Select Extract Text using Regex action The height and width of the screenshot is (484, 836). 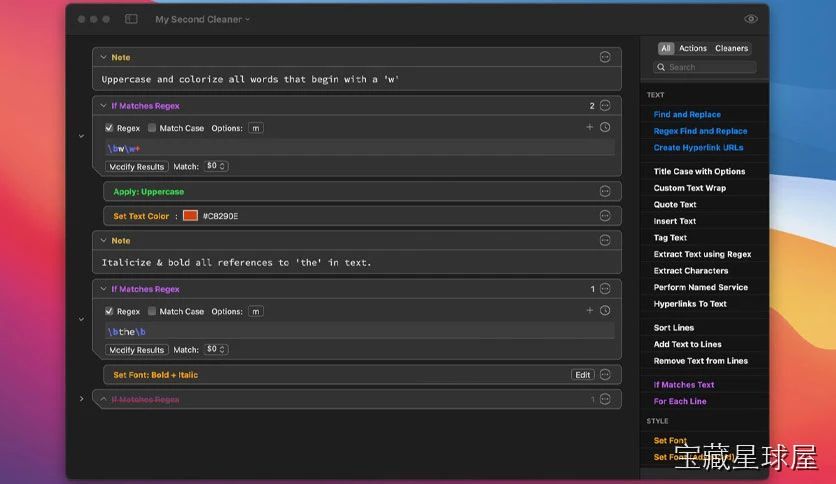click(702, 254)
